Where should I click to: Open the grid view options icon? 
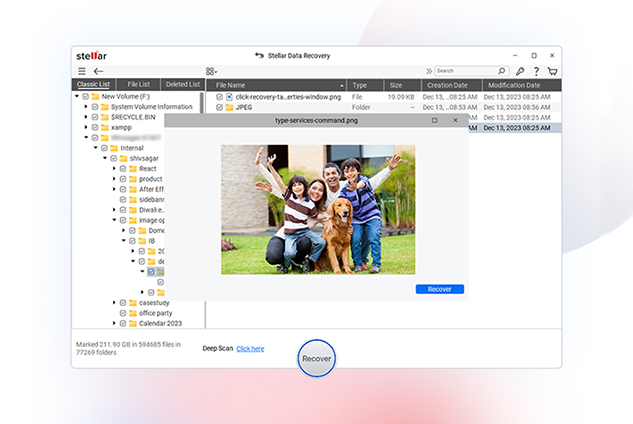pyautogui.click(x=211, y=72)
